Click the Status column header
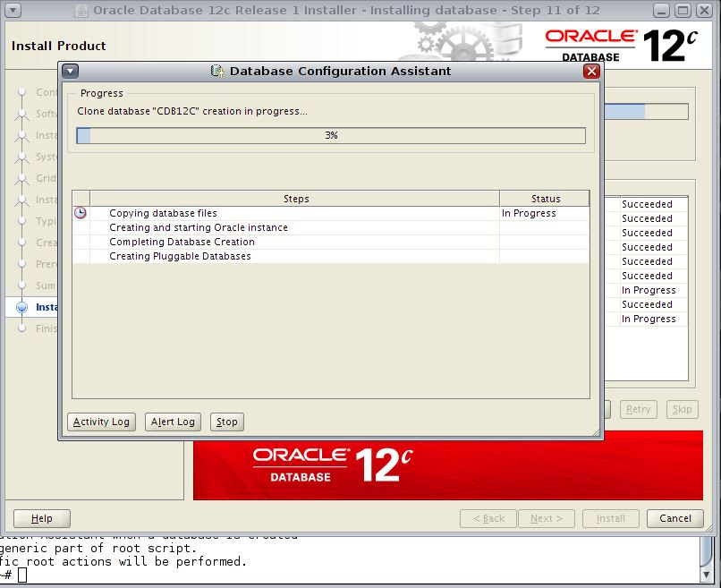This screenshot has height=588, width=721. (545, 199)
